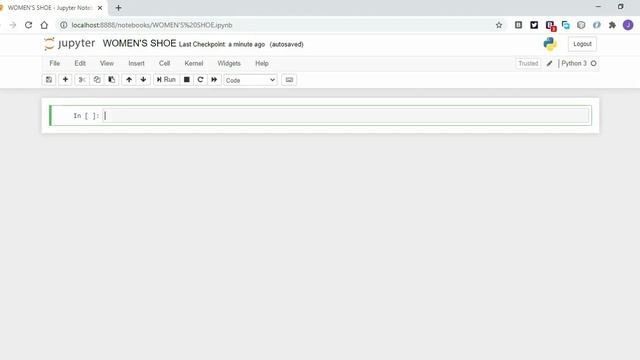640x360 pixels.
Task: Restart the kernel
Action: (200, 80)
